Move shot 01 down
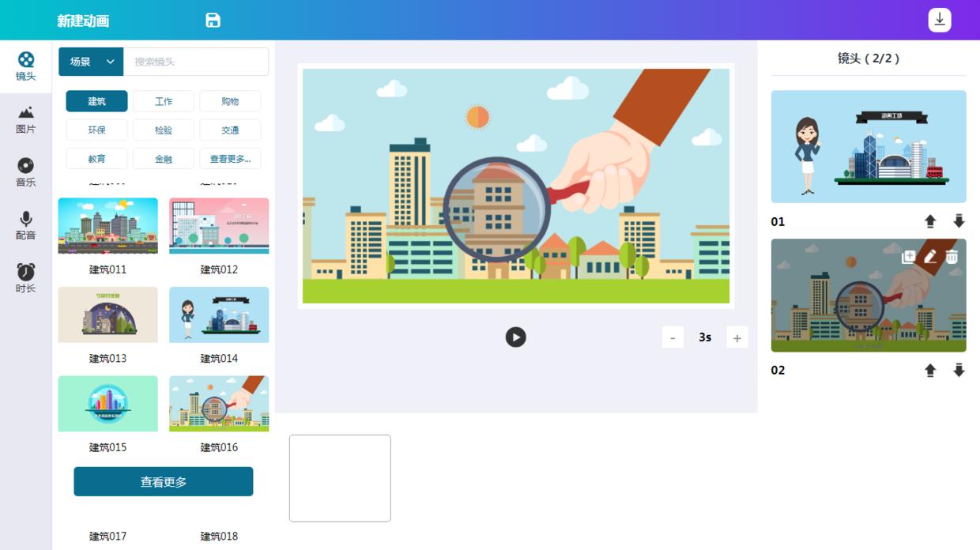The height and width of the screenshot is (550, 980). (x=959, y=221)
